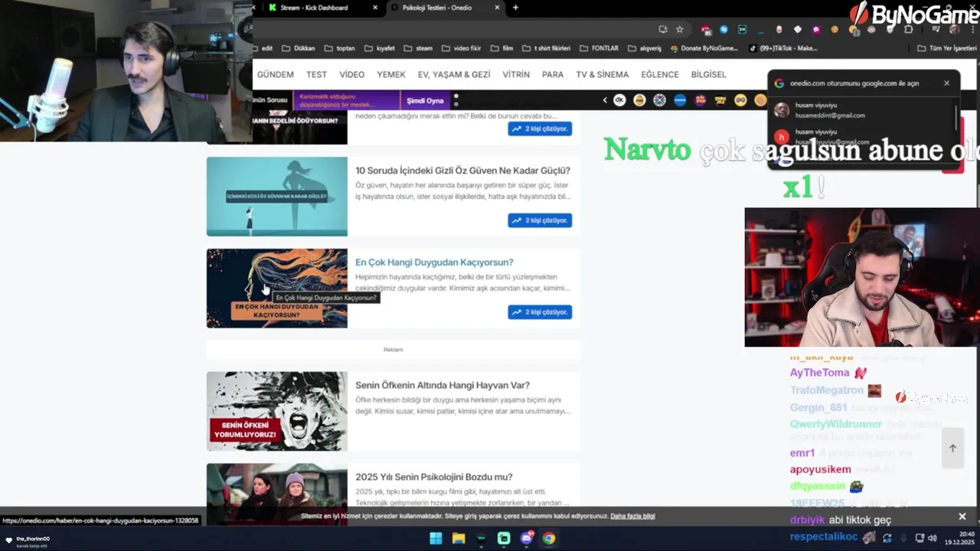Close the Stream - Kick Dashboard tab
The height and width of the screenshot is (551, 980).
point(375,8)
